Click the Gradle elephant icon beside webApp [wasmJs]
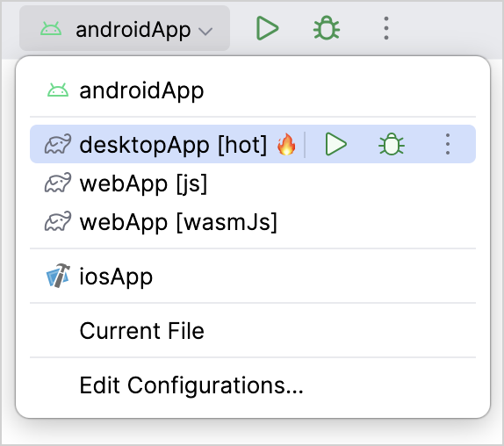 [x=58, y=220]
